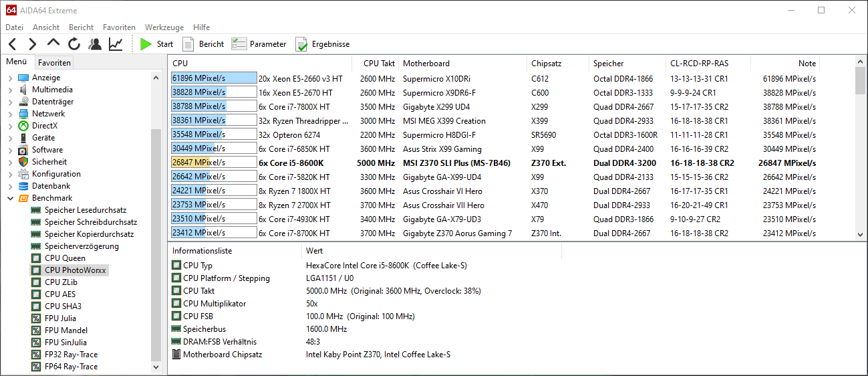The width and height of the screenshot is (868, 376).
Task: Expand the Multimedia tree node
Action: pos(10,90)
